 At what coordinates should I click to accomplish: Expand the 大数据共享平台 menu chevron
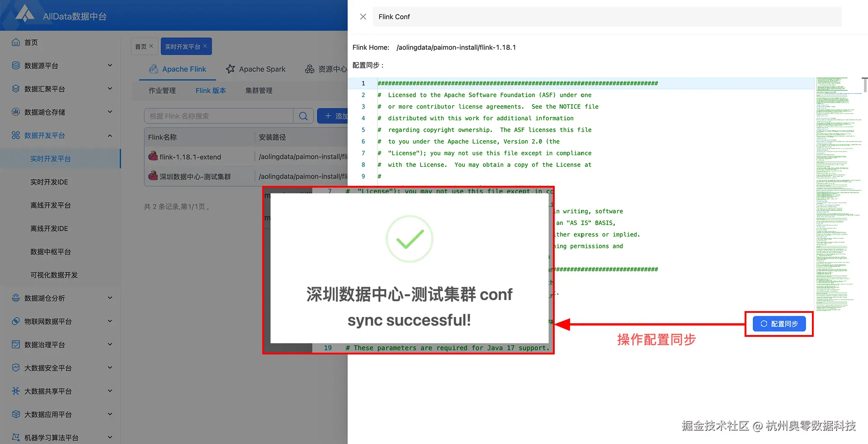(110, 391)
